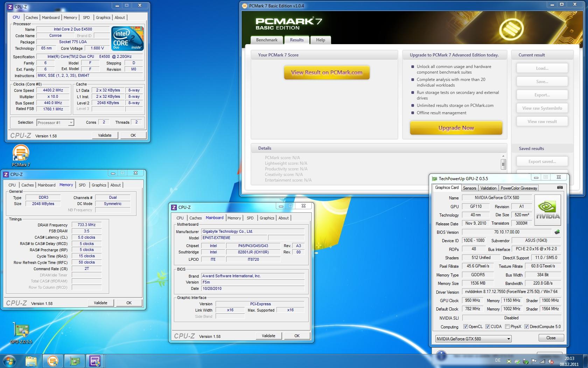Image resolution: width=588 pixels, height=368 pixels.
Task: Click the Rated FSB value 1760.1 MHz
Action: [53, 109]
